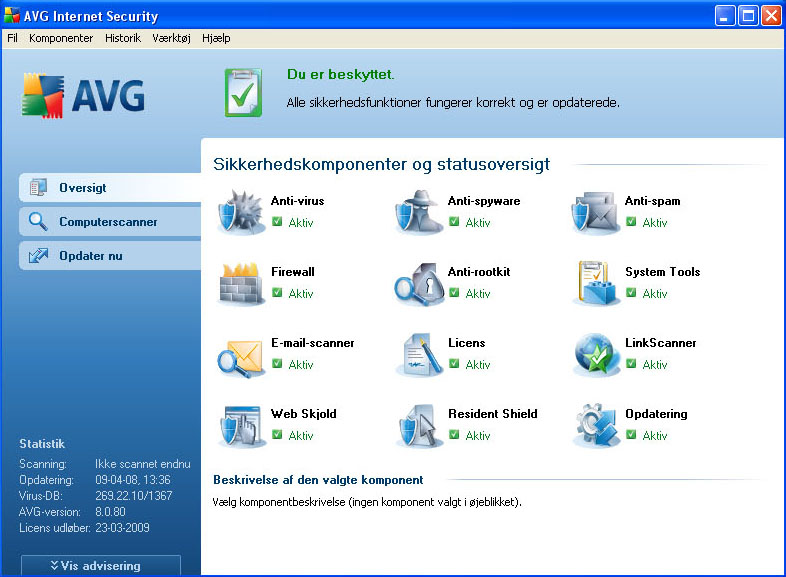786x577 pixels.
Task: Click the Aktiv checkbox under Licens
Action: pyautogui.click(x=454, y=364)
